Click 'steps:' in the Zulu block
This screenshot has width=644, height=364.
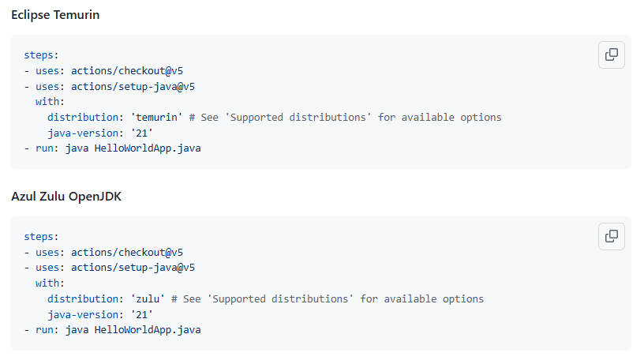(41, 237)
